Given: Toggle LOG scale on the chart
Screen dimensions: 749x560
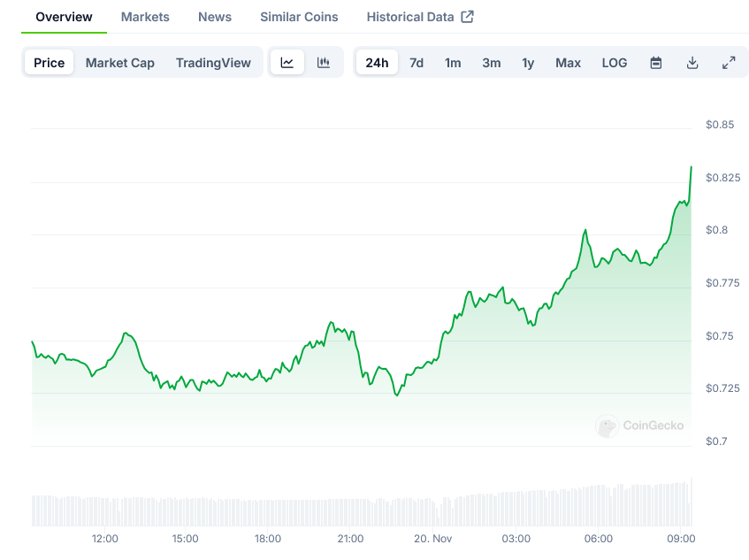Looking at the screenshot, I should 615,63.
